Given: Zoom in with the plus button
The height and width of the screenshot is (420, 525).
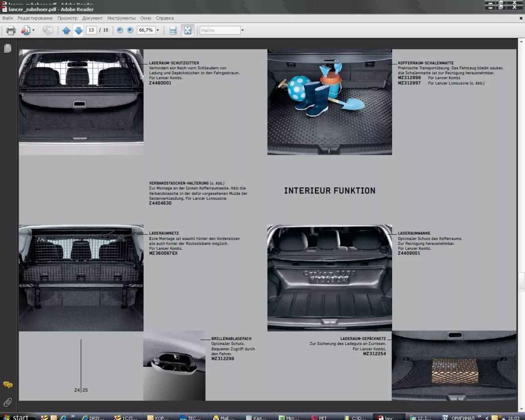Looking at the screenshot, I should coord(130,30).
